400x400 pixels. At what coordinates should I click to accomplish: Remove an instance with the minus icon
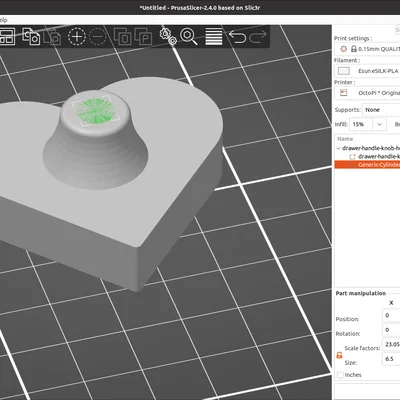(x=98, y=36)
